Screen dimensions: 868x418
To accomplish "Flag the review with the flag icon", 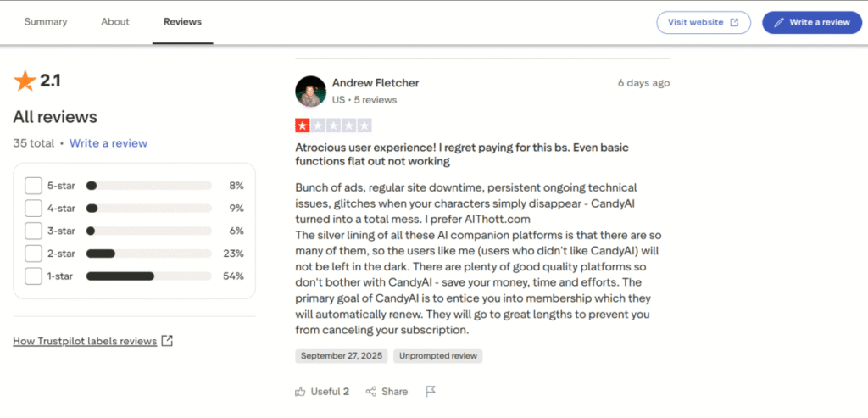I will (431, 392).
